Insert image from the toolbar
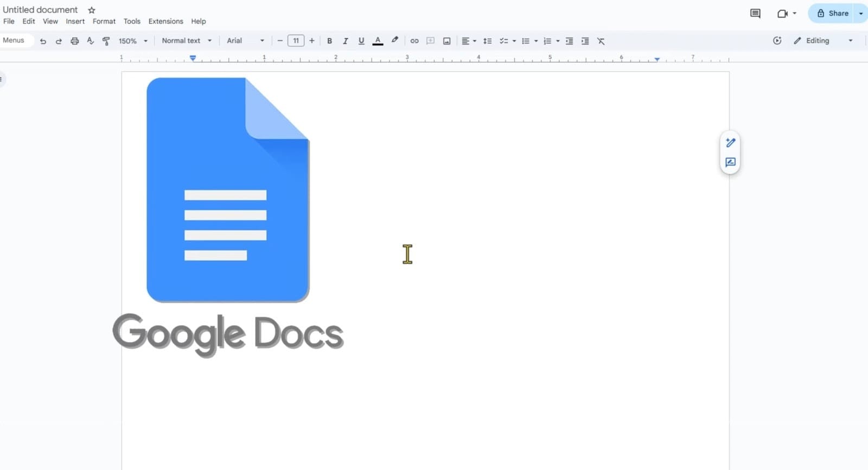The image size is (868, 470). pyautogui.click(x=447, y=41)
